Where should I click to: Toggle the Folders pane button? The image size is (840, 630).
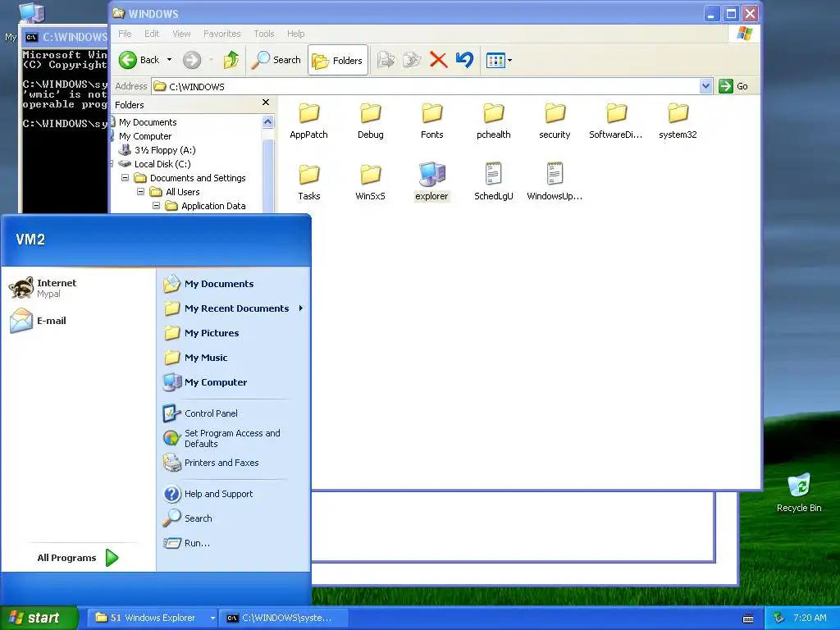pyautogui.click(x=338, y=60)
